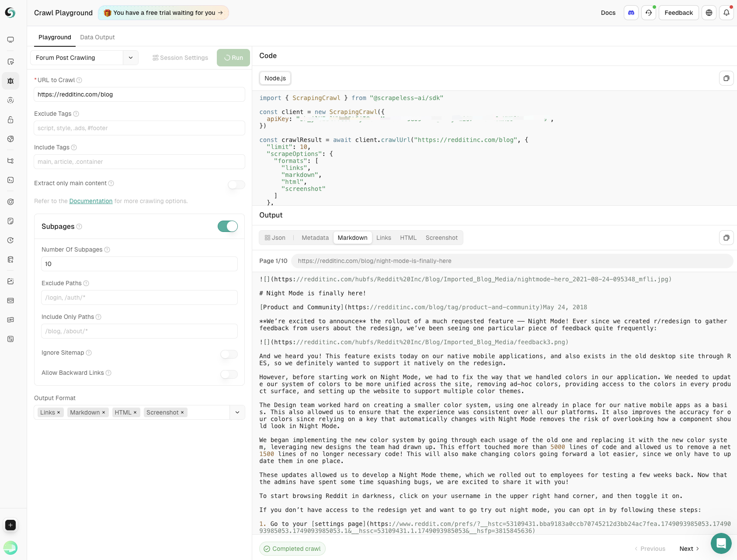Turn off the Subpages switch
The width and height of the screenshot is (737, 560).
point(228,226)
